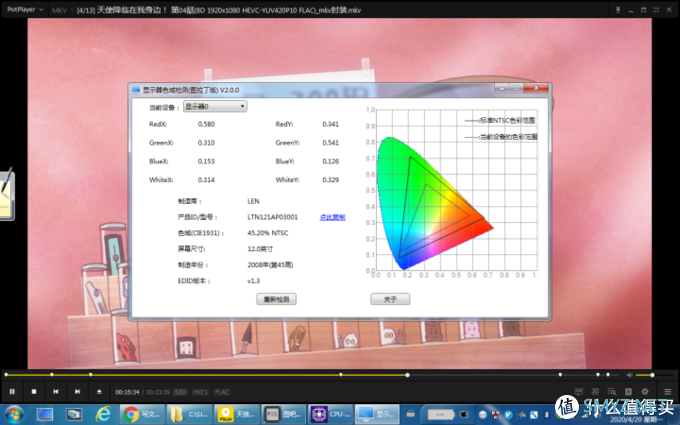Open the chapter/bookmark panel icon
Image resolution: width=680 pixels, height=425 pixels.
[628, 392]
